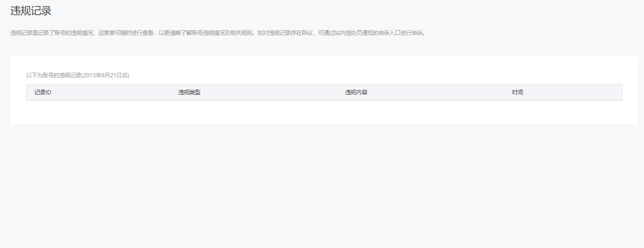Viewport: 644px width, 248px height.
Task: Click the 记录ID column header
Action: pos(43,92)
